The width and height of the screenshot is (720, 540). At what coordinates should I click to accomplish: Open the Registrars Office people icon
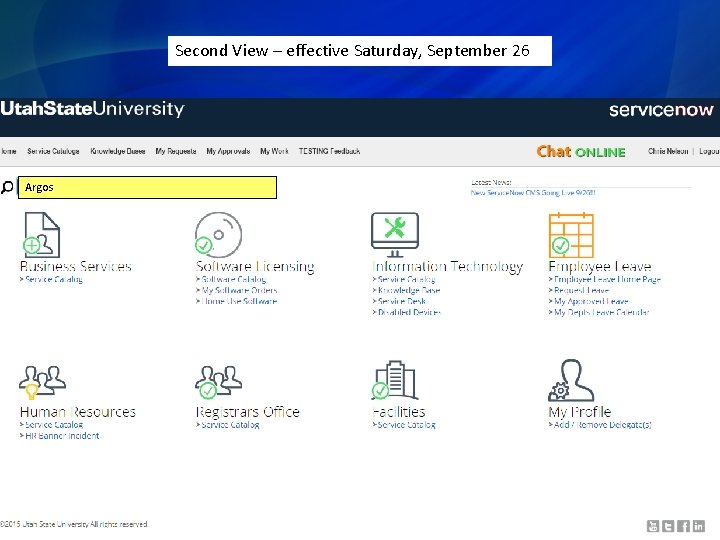coord(219,382)
